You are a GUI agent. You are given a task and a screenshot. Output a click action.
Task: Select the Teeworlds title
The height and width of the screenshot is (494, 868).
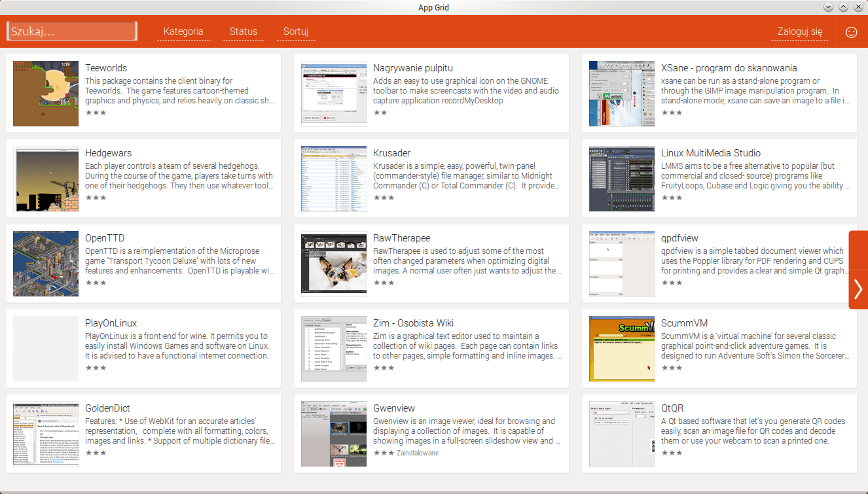[106, 68]
